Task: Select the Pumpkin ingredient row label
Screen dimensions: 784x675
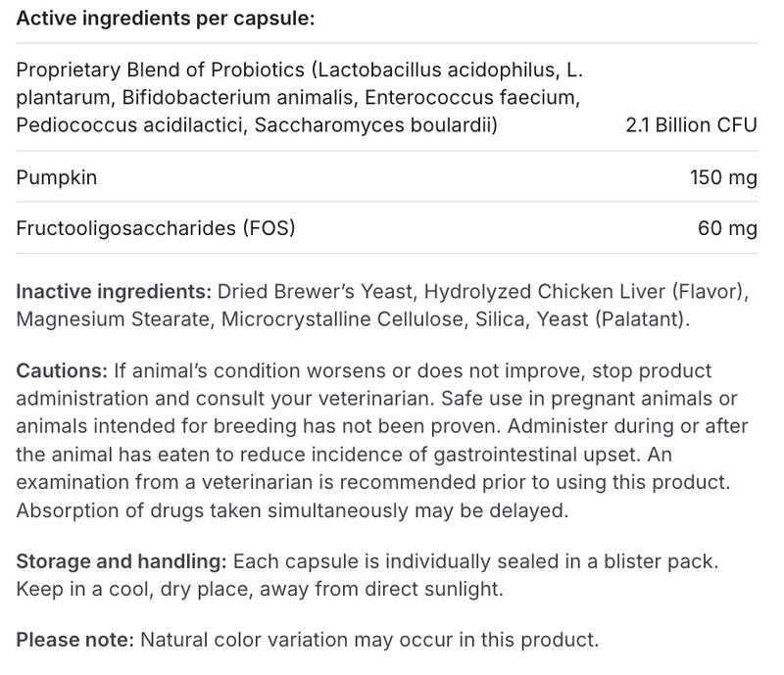Action: click(56, 177)
